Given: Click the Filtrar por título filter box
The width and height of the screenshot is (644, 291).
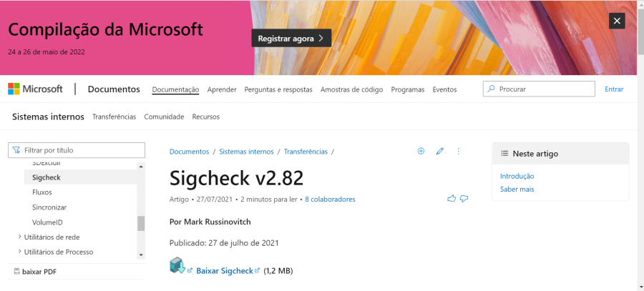Looking at the screenshot, I should (77, 150).
